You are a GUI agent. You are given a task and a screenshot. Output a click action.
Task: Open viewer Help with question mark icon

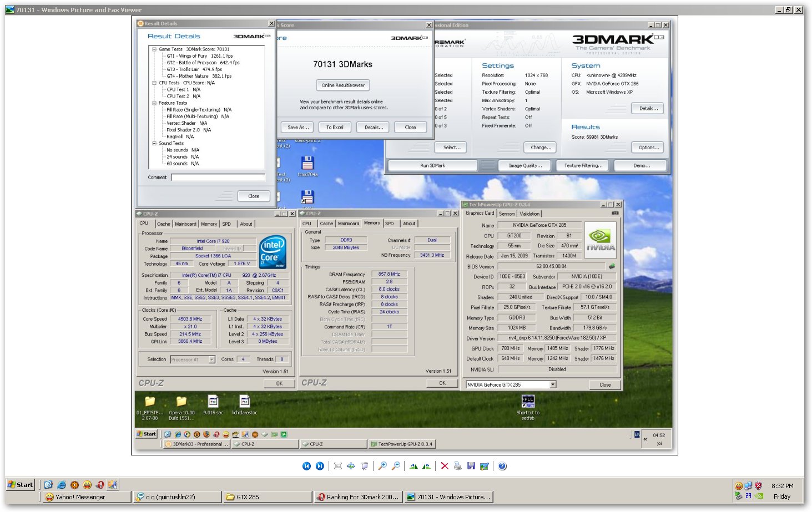click(x=502, y=466)
